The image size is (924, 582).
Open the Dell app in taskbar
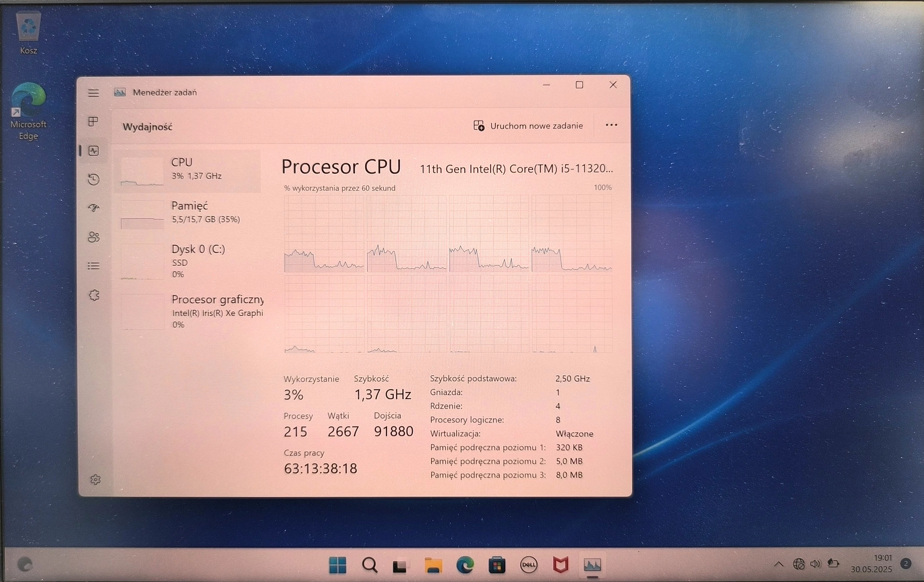coord(528,565)
